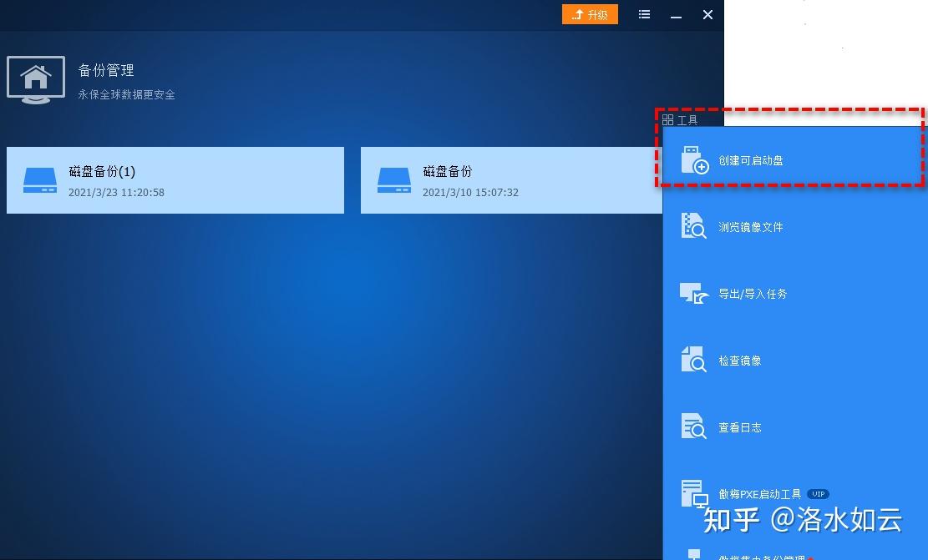Click the export/import task icon
Screen dimensions: 928x560
[x=694, y=293]
